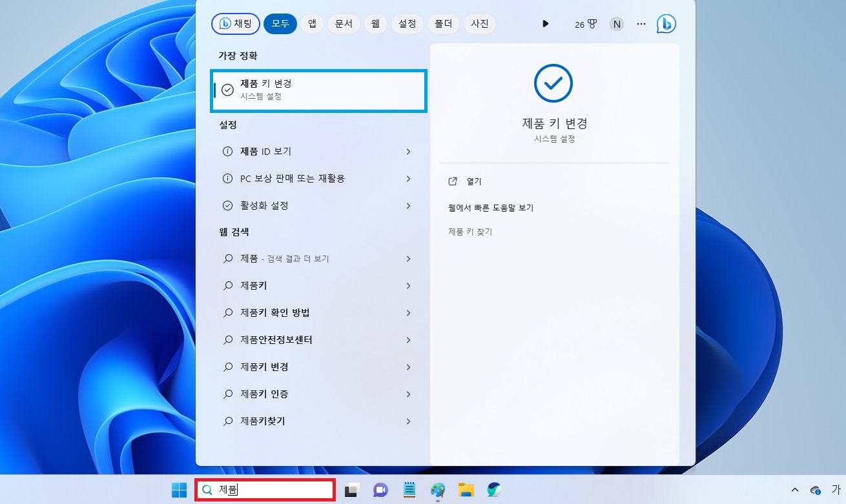Viewport: 846px width, 504px height.
Task: Click the info icon beside 제품 ID 보기
Action: point(227,152)
